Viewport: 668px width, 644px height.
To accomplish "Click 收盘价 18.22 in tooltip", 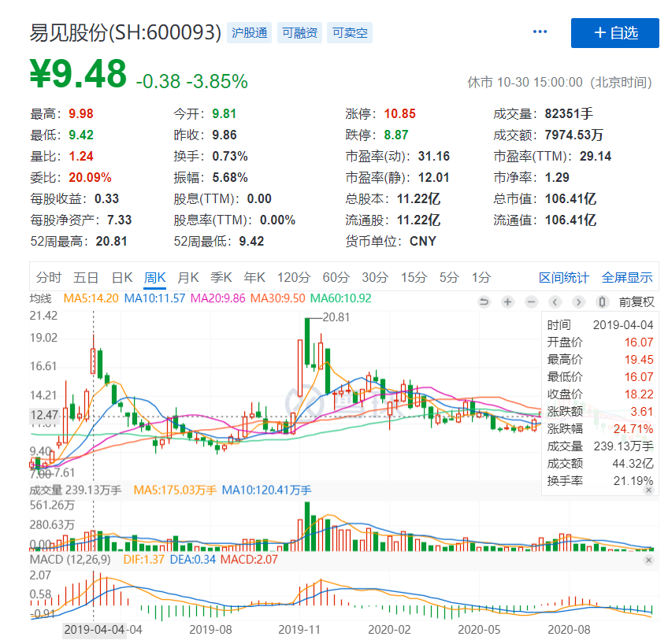I will pos(599,394).
